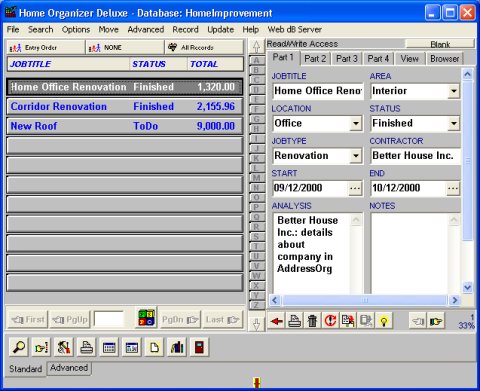Image resolution: width=480 pixels, height=391 pixels.
Task: Expand the AREA dropdown showing Interior
Action: (x=454, y=91)
